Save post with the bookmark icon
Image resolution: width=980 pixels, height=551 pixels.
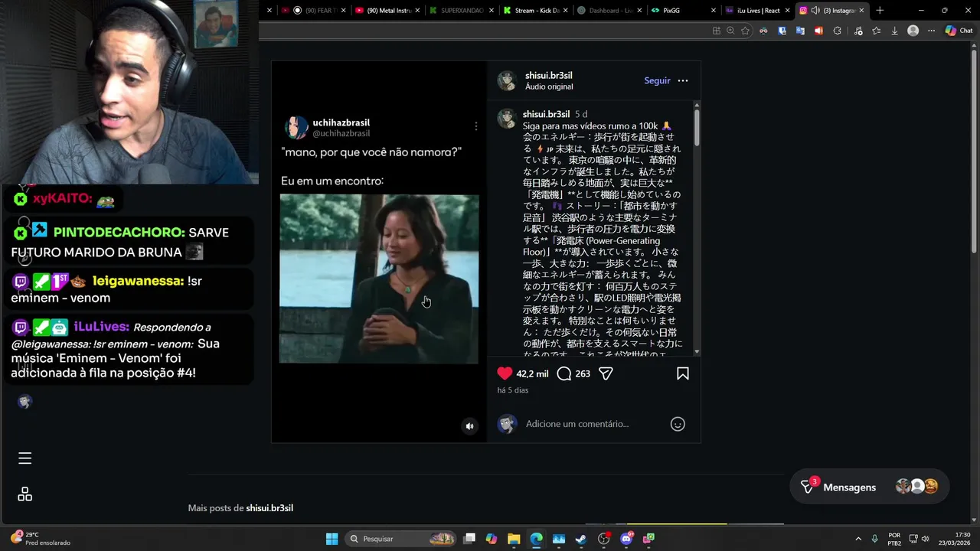(x=683, y=373)
